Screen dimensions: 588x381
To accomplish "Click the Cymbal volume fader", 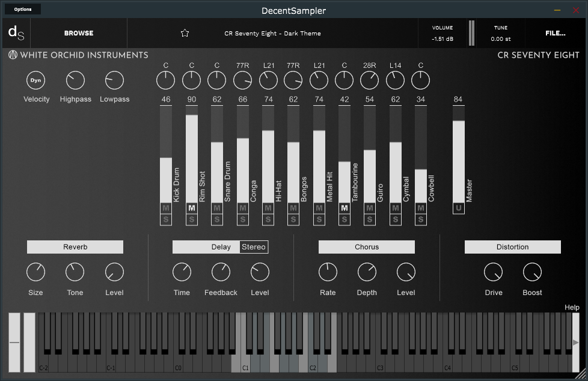I will [x=395, y=154].
